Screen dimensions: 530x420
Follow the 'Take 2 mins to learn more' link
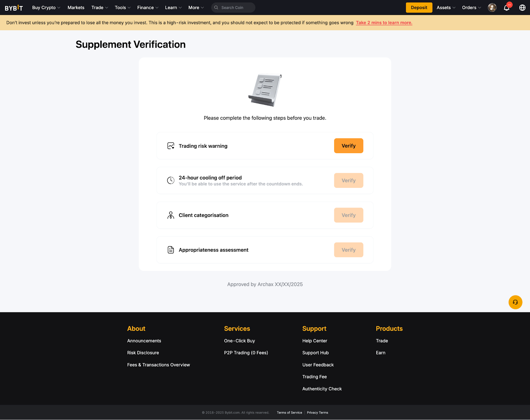point(384,23)
